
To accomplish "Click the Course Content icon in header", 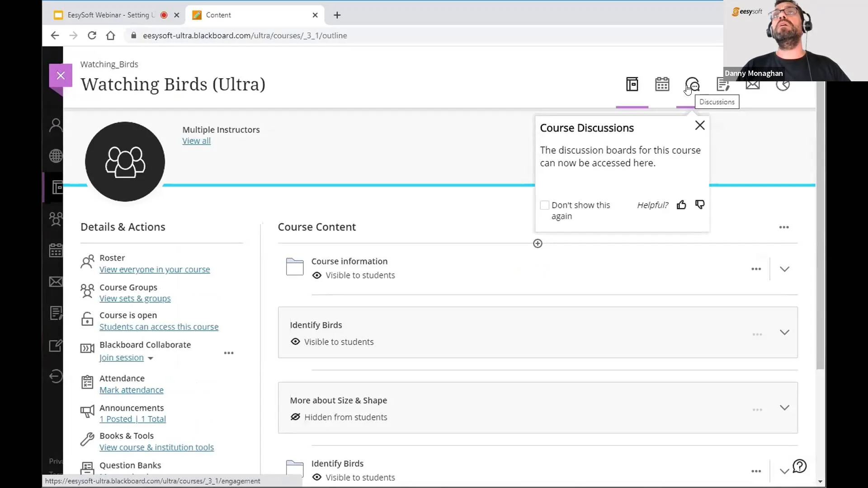I will (632, 84).
